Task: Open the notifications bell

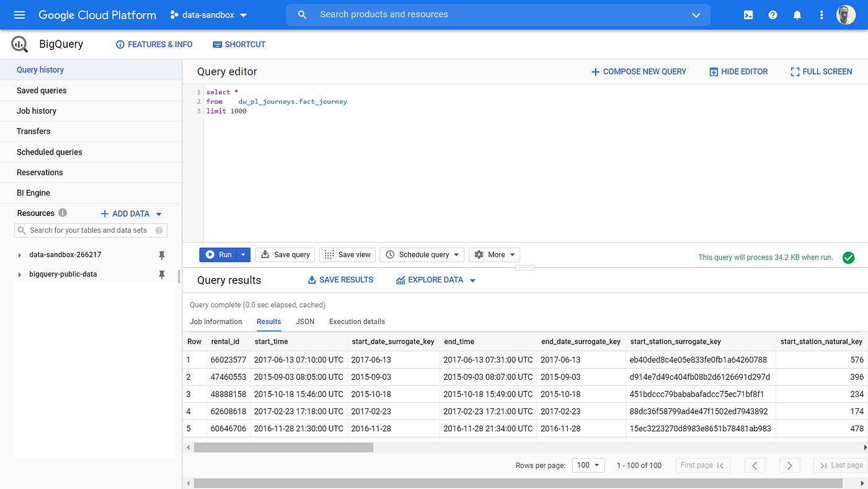Action: coord(797,15)
